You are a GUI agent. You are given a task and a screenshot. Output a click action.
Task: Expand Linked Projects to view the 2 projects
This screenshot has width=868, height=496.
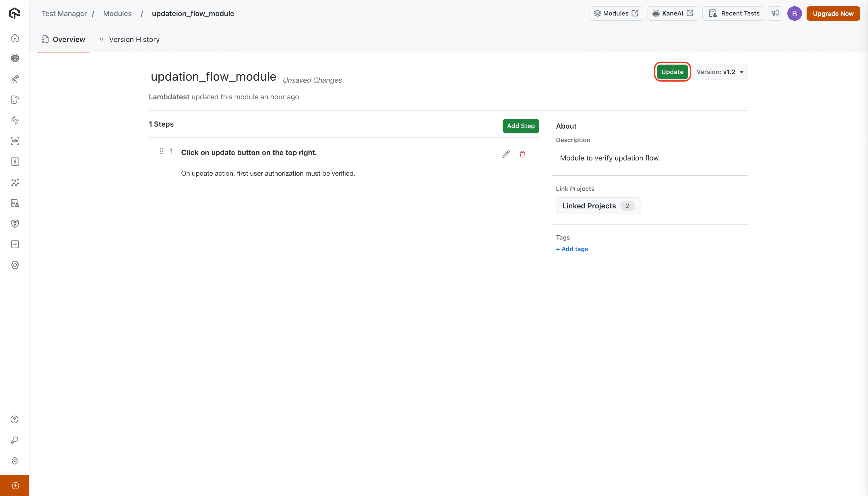point(598,206)
